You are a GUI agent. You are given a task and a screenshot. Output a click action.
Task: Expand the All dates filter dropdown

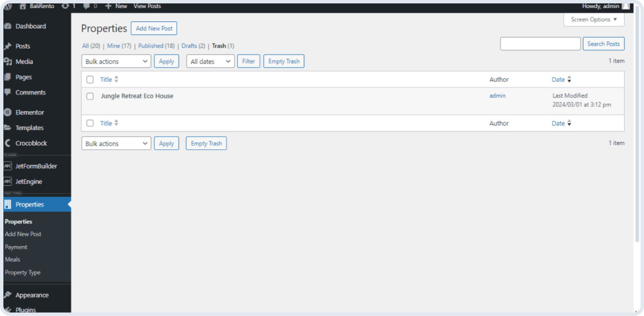pos(210,61)
